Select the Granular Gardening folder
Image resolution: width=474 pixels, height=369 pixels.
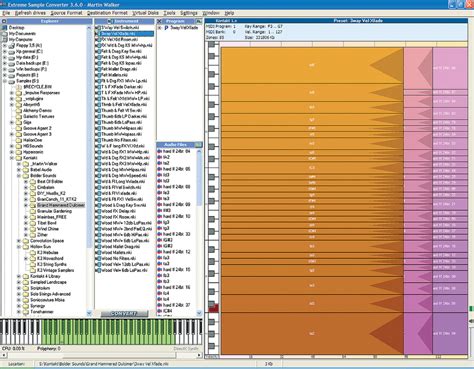click(54, 211)
